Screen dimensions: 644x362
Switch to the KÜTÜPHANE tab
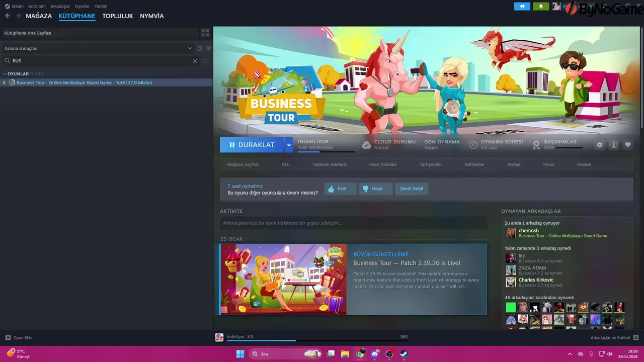pos(77,16)
